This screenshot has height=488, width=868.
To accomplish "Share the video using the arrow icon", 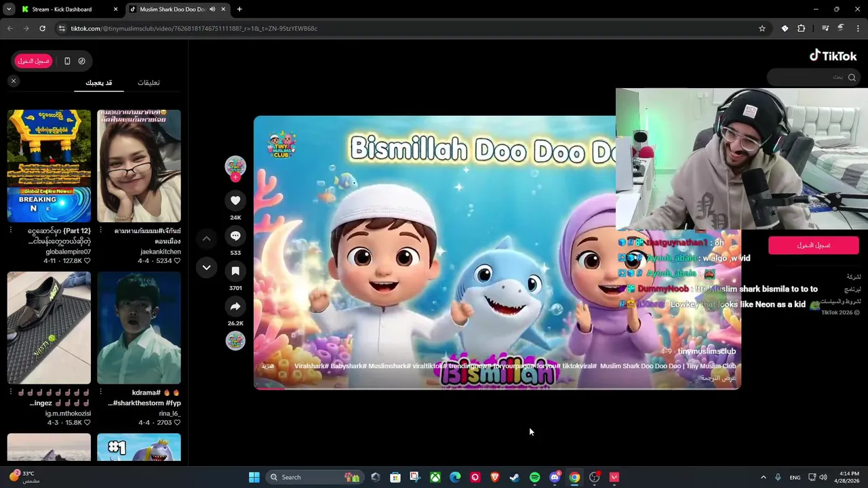I will click(235, 306).
